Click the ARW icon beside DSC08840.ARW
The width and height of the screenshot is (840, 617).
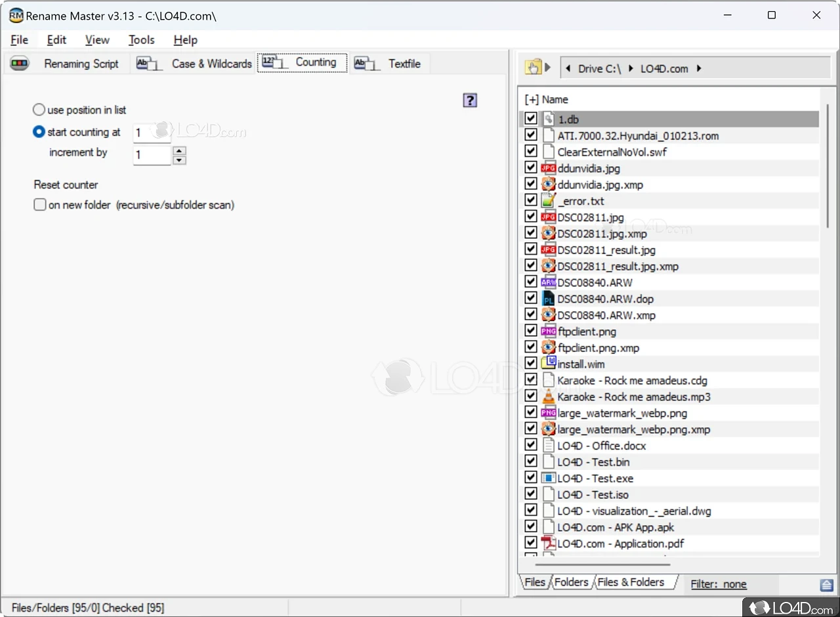coord(548,282)
